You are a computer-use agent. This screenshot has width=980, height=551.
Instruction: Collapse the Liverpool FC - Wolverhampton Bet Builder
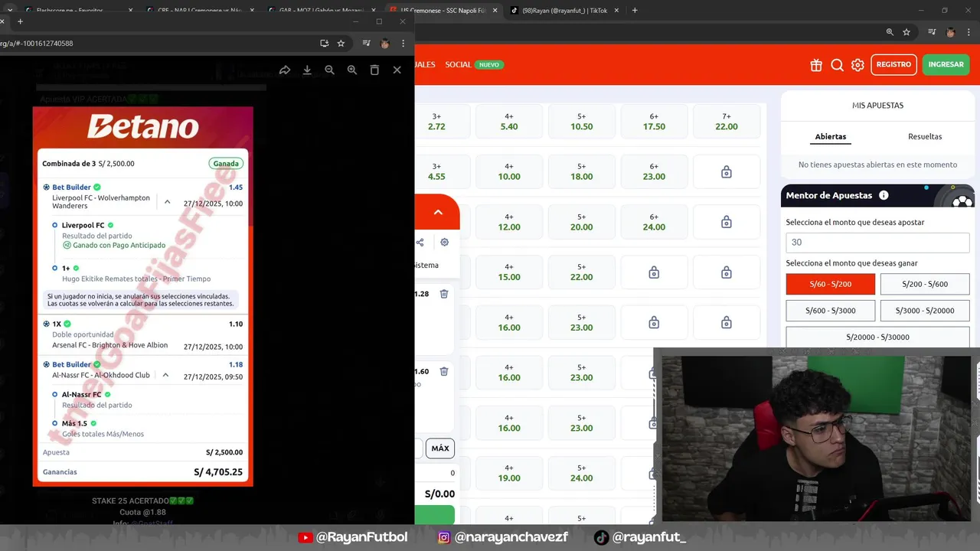(167, 202)
